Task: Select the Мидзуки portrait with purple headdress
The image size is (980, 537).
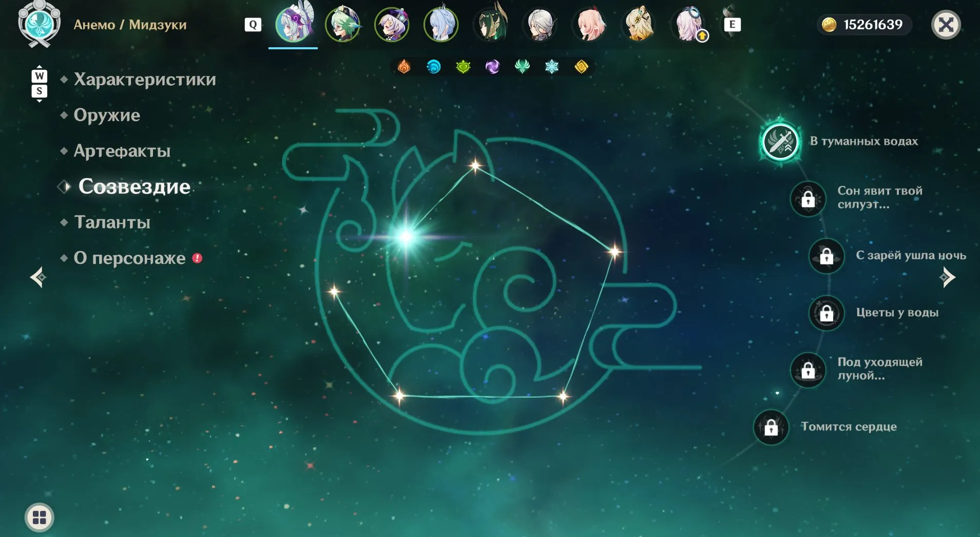Action: (293, 24)
